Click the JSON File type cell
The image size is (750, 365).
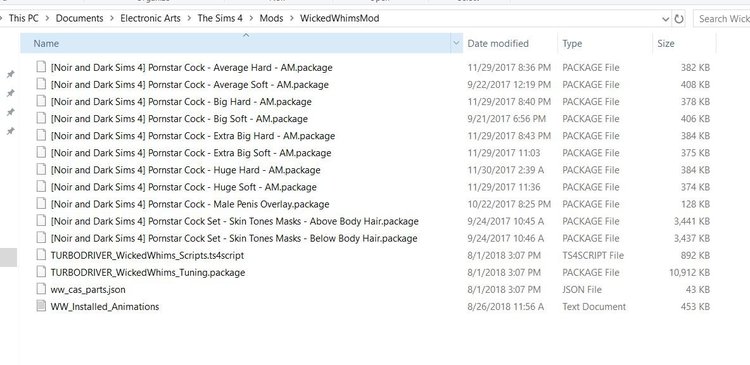(582, 289)
